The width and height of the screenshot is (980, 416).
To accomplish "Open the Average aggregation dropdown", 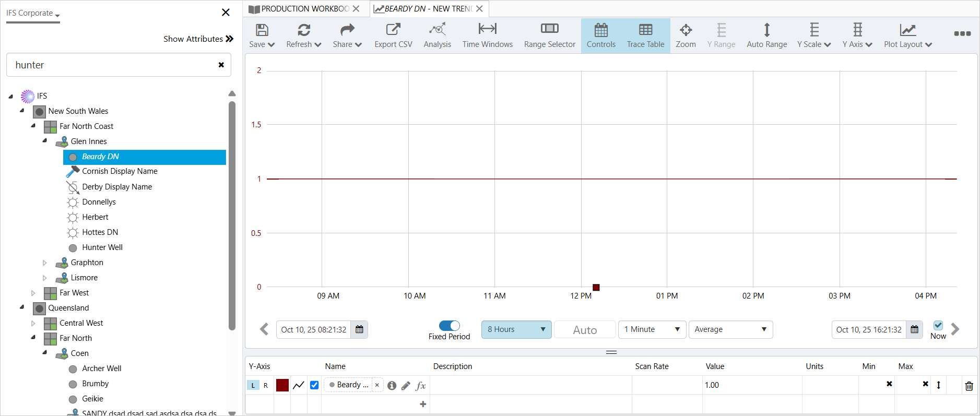I will 730,329.
